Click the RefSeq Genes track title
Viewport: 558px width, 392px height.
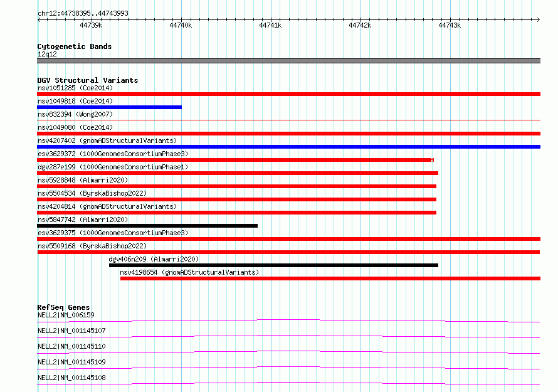63,307
